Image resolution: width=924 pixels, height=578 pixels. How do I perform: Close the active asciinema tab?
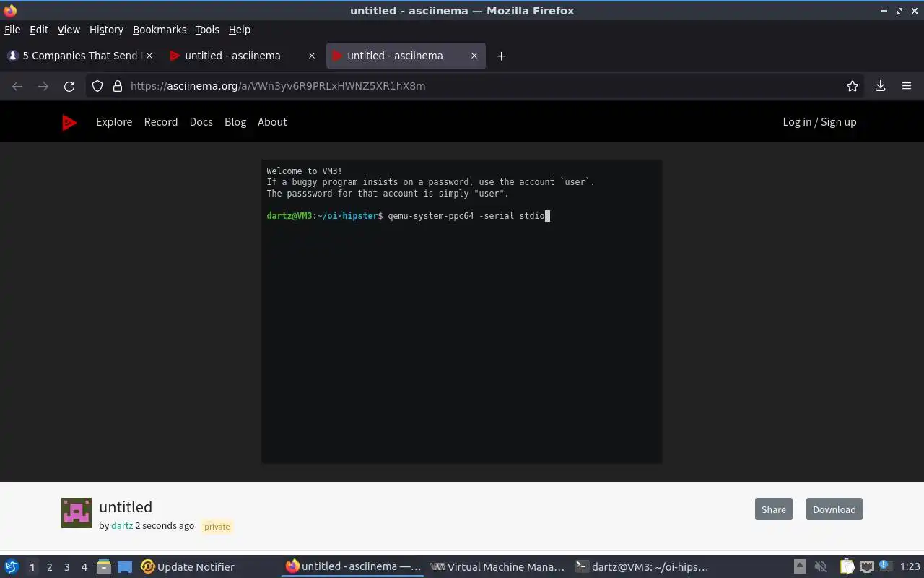pyautogui.click(x=474, y=56)
